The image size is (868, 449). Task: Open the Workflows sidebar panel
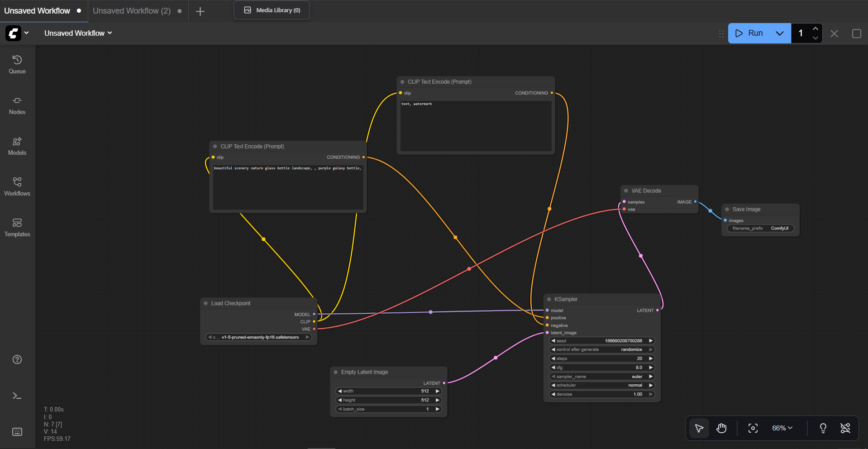[x=17, y=186]
